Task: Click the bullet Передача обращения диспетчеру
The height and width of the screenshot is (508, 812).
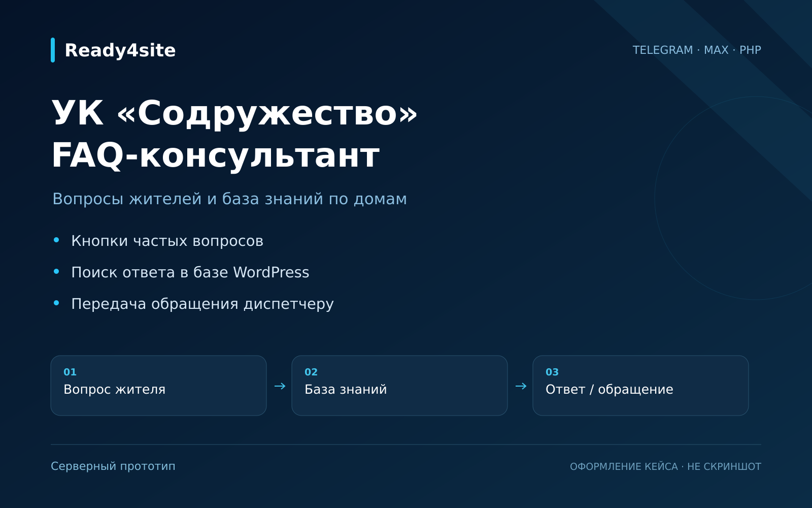Action: tap(202, 304)
